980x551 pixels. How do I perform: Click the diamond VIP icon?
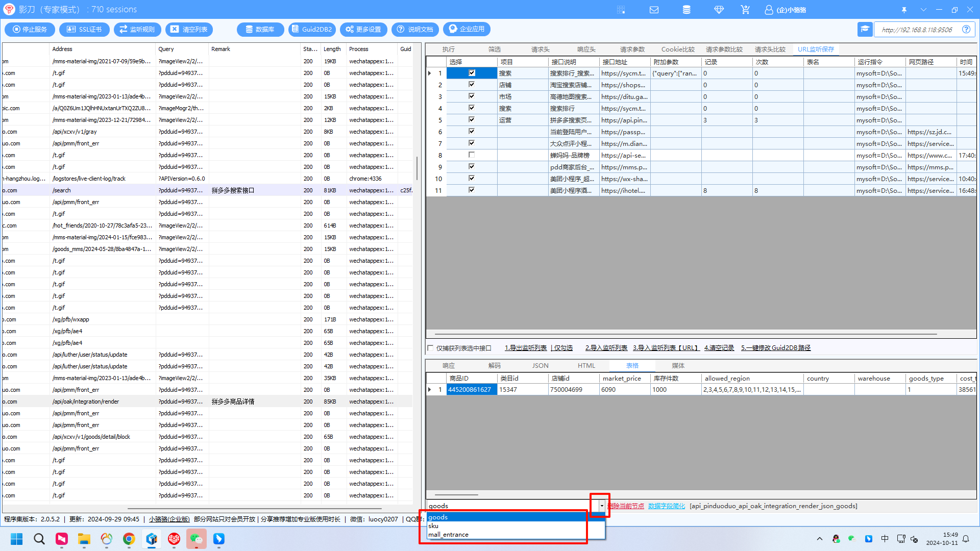(719, 10)
